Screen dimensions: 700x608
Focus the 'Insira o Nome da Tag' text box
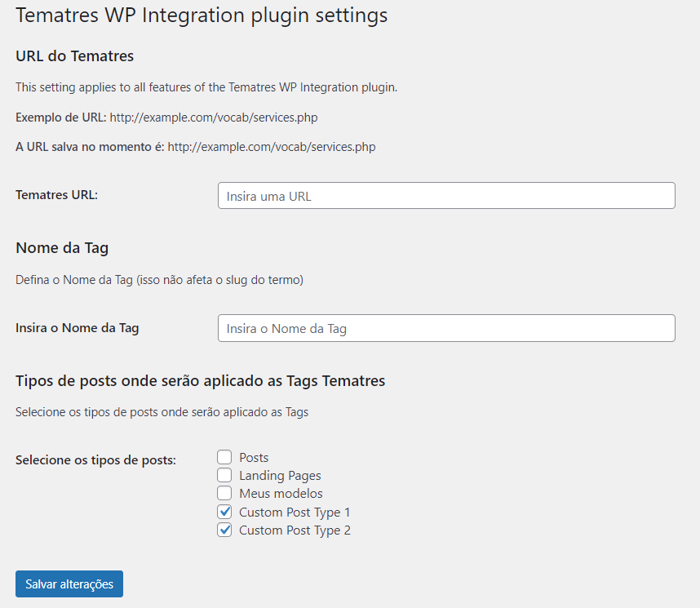click(446, 328)
